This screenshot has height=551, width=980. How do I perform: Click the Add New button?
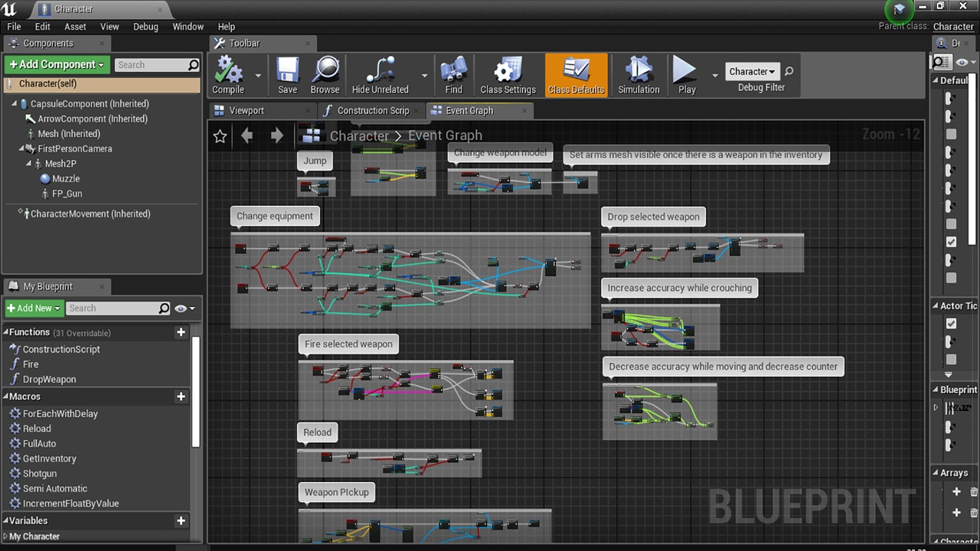pos(34,308)
